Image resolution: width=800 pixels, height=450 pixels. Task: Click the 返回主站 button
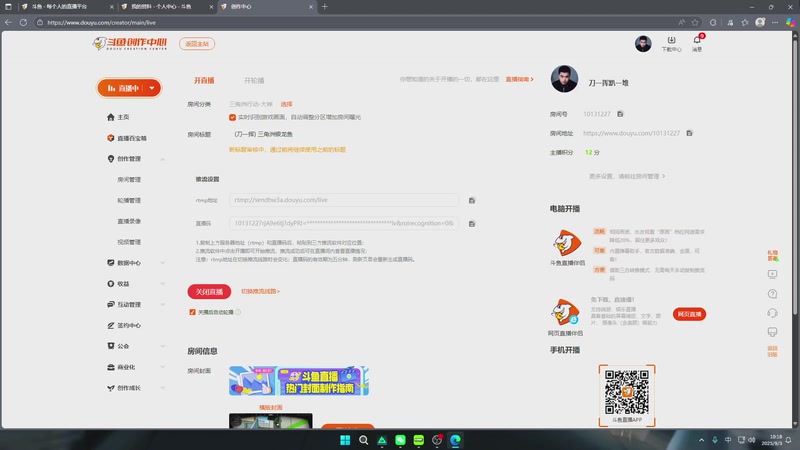coord(197,44)
